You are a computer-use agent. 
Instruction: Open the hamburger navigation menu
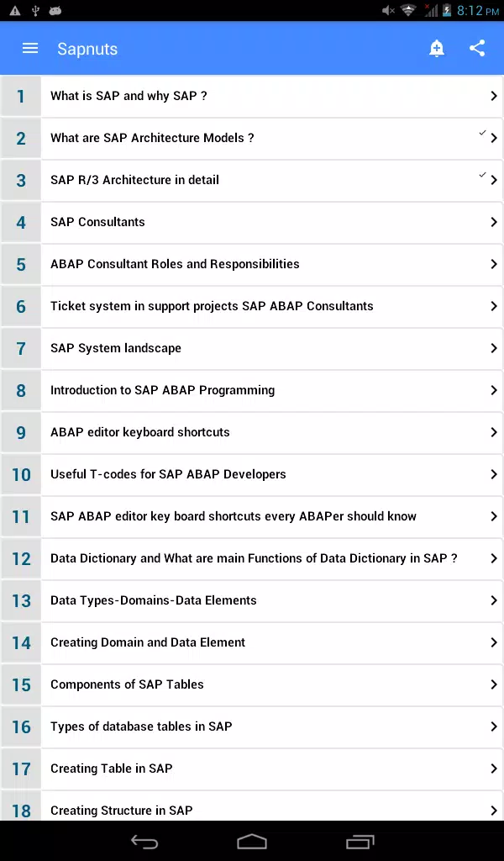(x=30, y=48)
